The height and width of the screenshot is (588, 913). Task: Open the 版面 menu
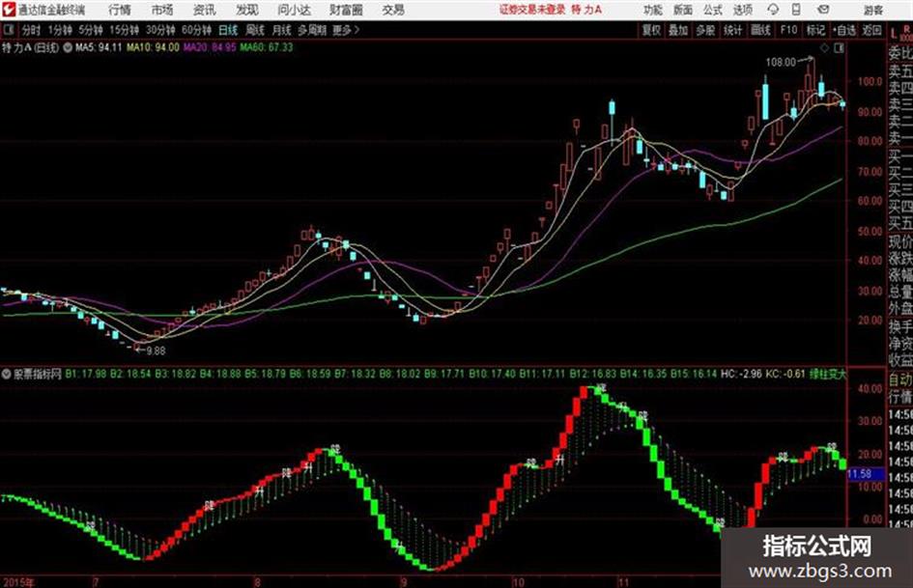(682, 10)
